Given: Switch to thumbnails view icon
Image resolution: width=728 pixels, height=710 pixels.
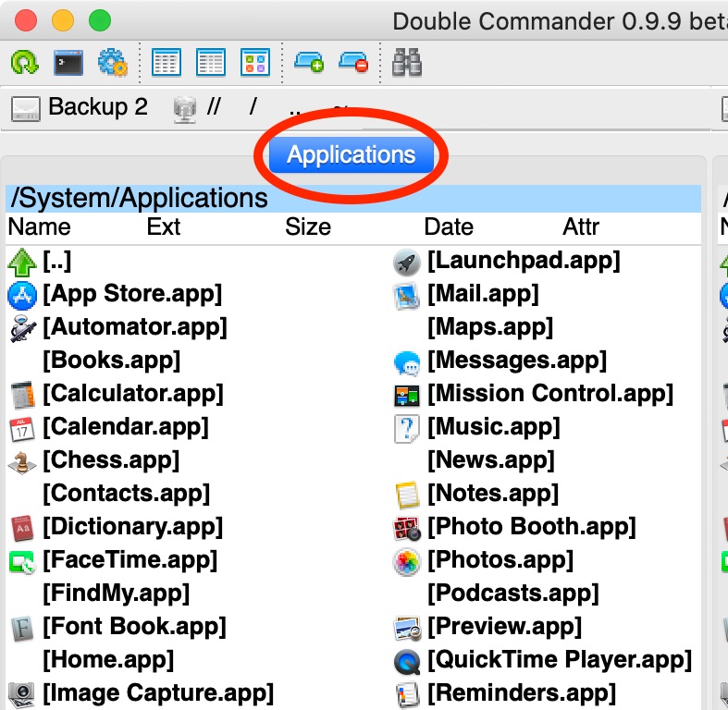Looking at the screenshot, I should [x=254, y=63].
